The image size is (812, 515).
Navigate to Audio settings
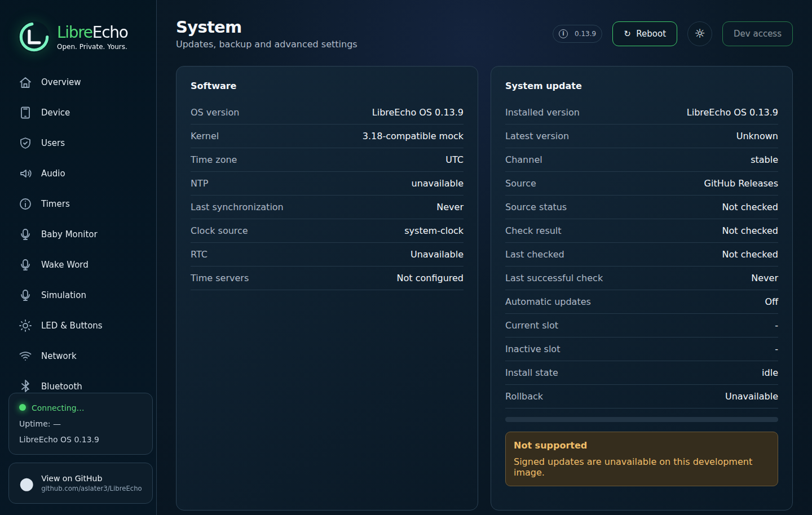coord(78,174)
